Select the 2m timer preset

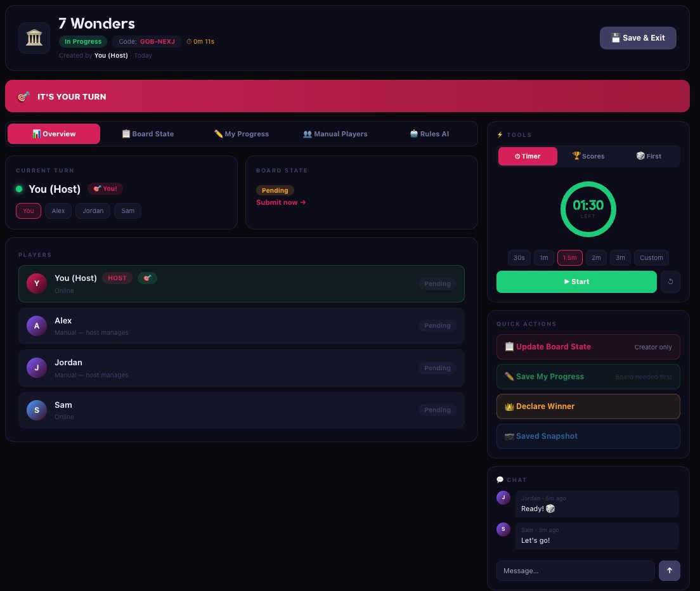[x=596, y=257]
